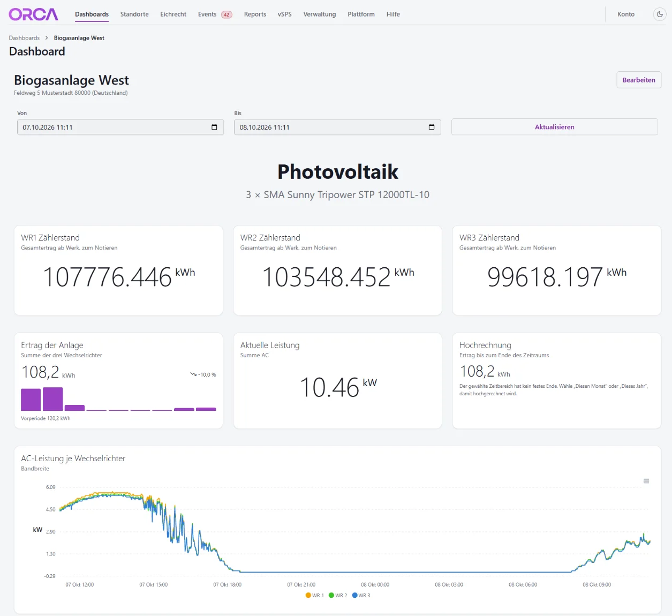This screenshot has width=672, height=616.
Task: Click the Events notification badge 42
Action: coord(227,14)
